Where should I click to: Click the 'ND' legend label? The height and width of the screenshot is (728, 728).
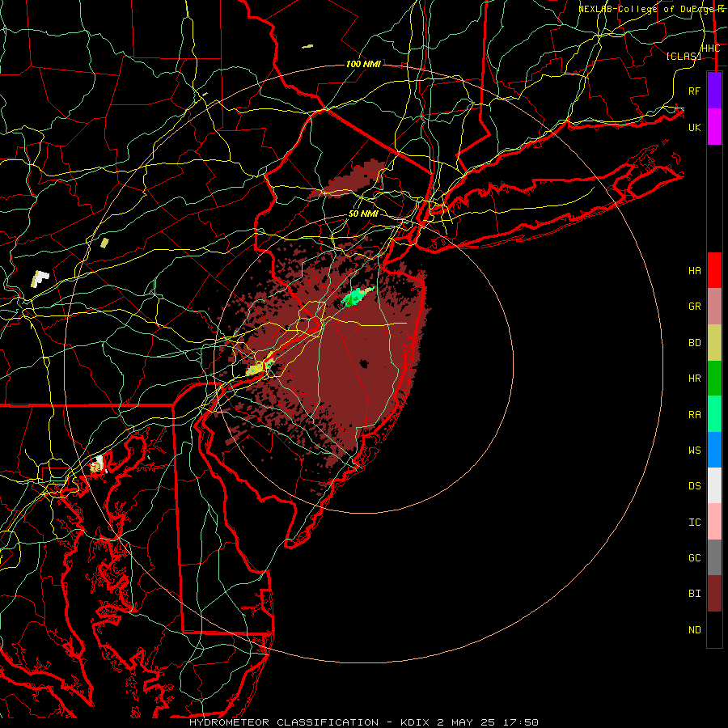point(694,630)
